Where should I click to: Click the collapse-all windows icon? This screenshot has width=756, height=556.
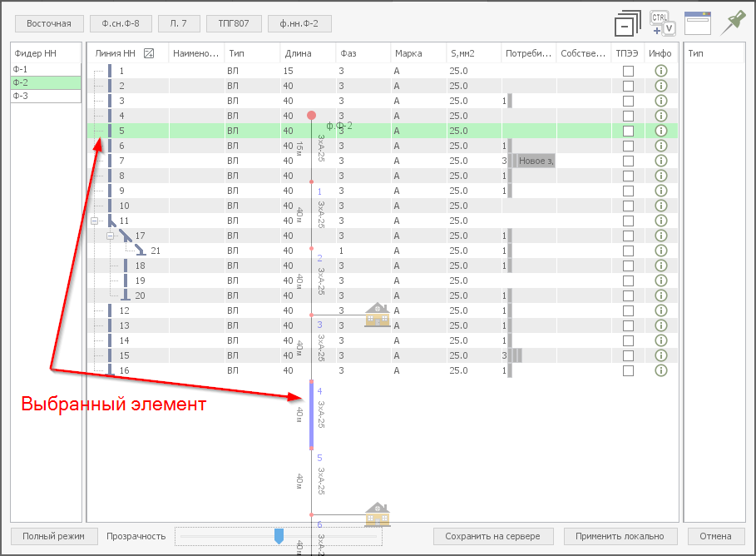point(627,23)
